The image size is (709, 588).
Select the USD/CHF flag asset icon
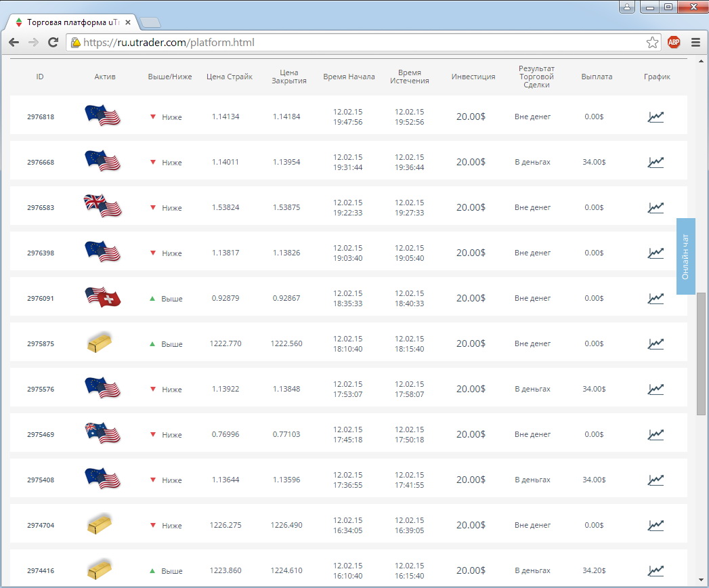point(102,297)
